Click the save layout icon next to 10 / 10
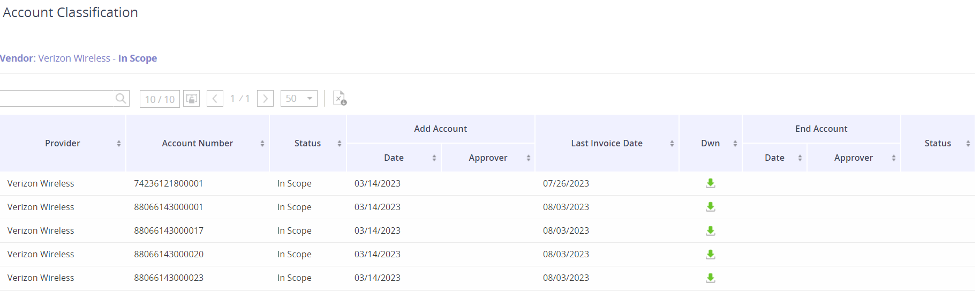This screenshot has width=980, height=305. [x=192, y=99]
